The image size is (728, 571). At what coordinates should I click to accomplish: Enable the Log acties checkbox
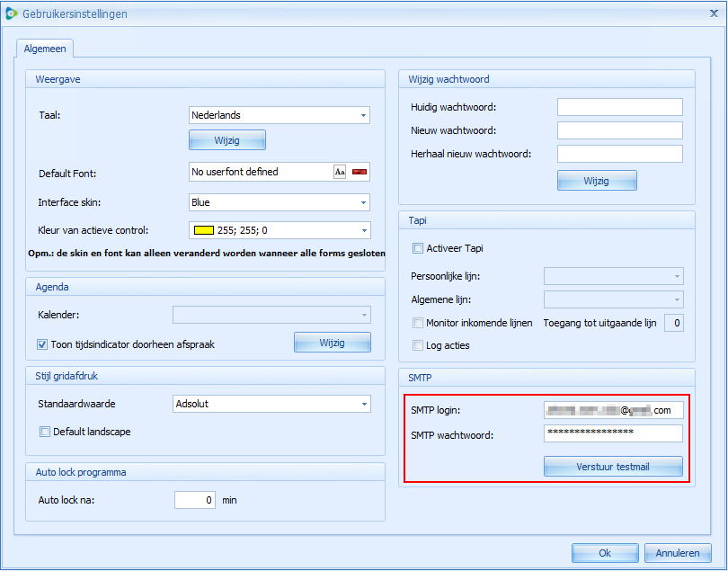point(418,345)
